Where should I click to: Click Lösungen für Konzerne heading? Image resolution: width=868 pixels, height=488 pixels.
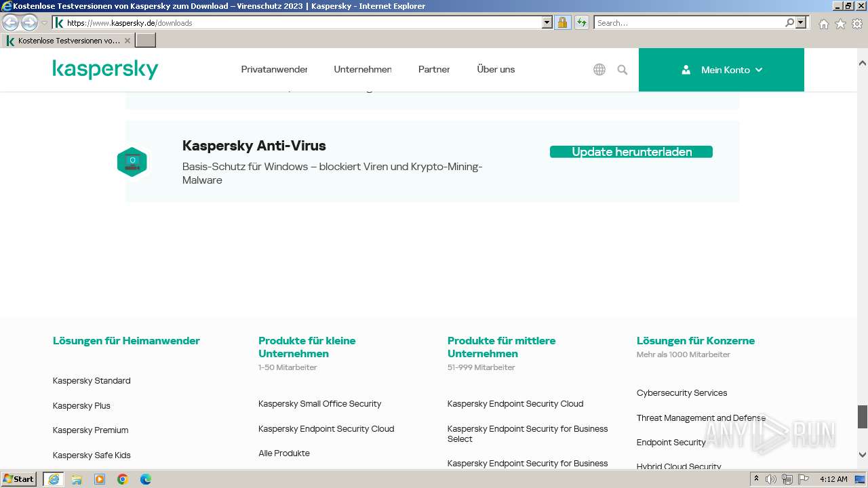point(696,341)
